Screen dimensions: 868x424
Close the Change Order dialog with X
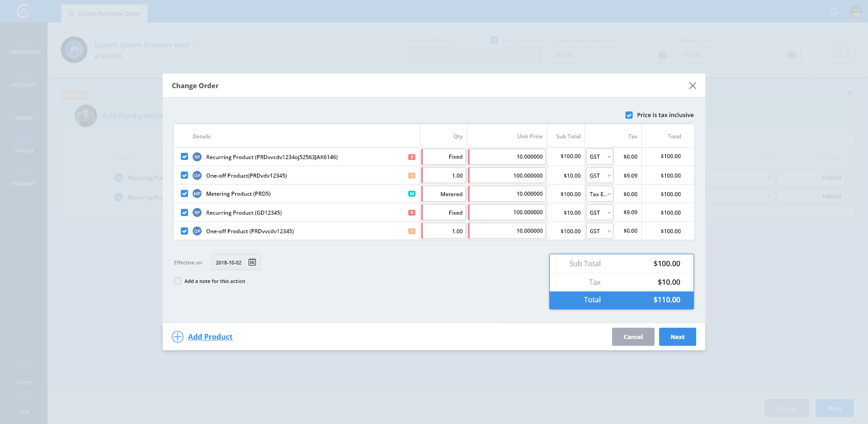(x=693, y=86)
